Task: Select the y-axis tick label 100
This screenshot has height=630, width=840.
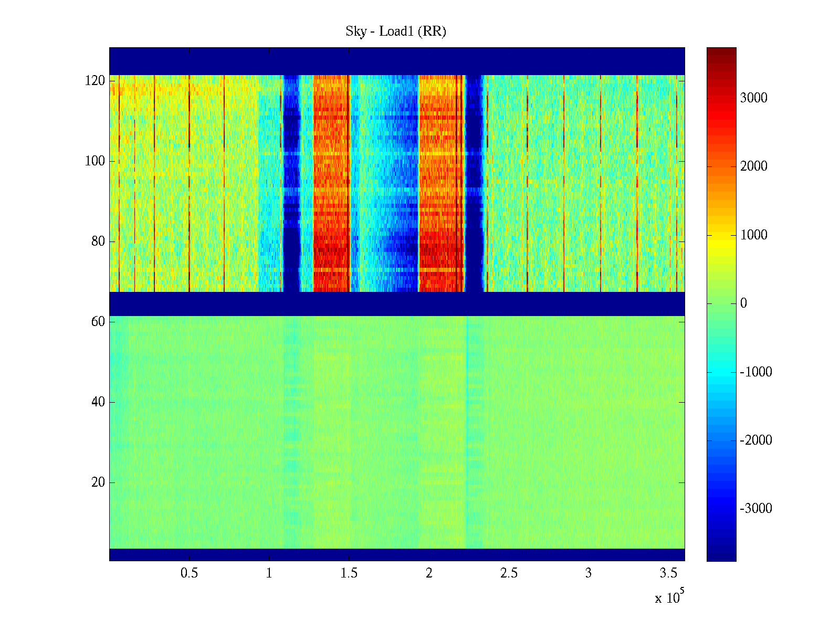Action: 95,161
